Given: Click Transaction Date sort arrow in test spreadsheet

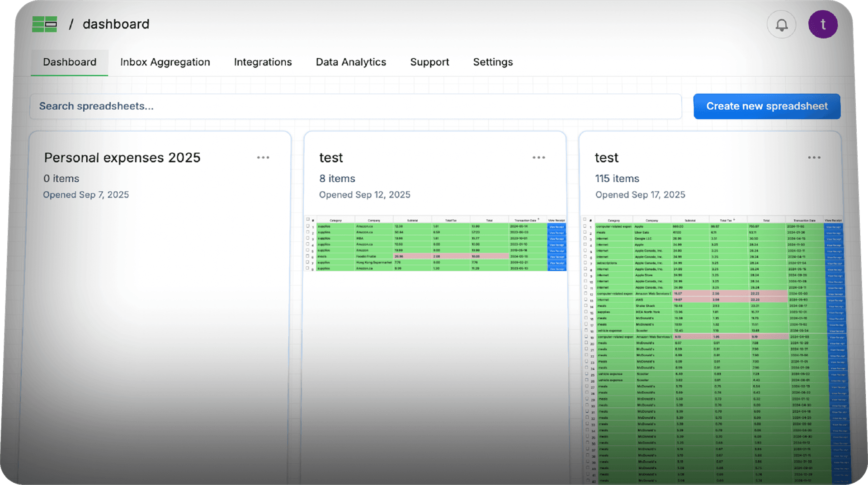Looking at the screenshot, I should pyautogui.click(x=538, y=219).
